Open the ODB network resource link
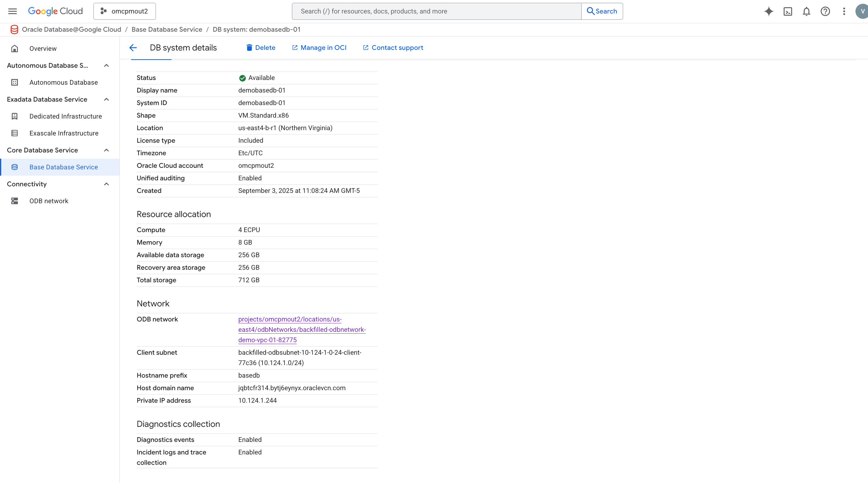 [302, 329]
